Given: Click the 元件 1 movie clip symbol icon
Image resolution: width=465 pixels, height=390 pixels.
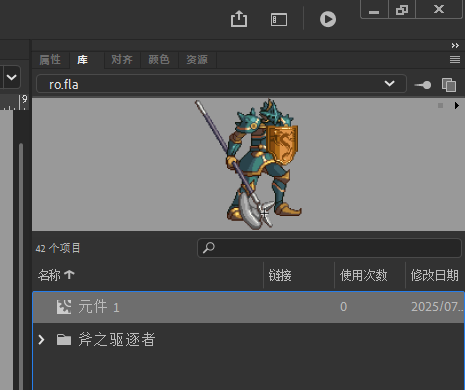Looking at the screenshot, I should point(64,307).
